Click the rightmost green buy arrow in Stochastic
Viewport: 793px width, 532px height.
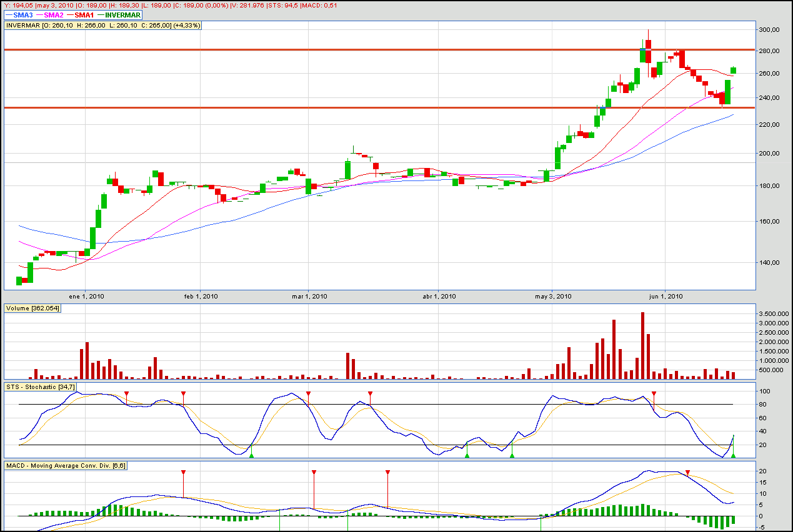pyautogui.click(x=733, y=456)
